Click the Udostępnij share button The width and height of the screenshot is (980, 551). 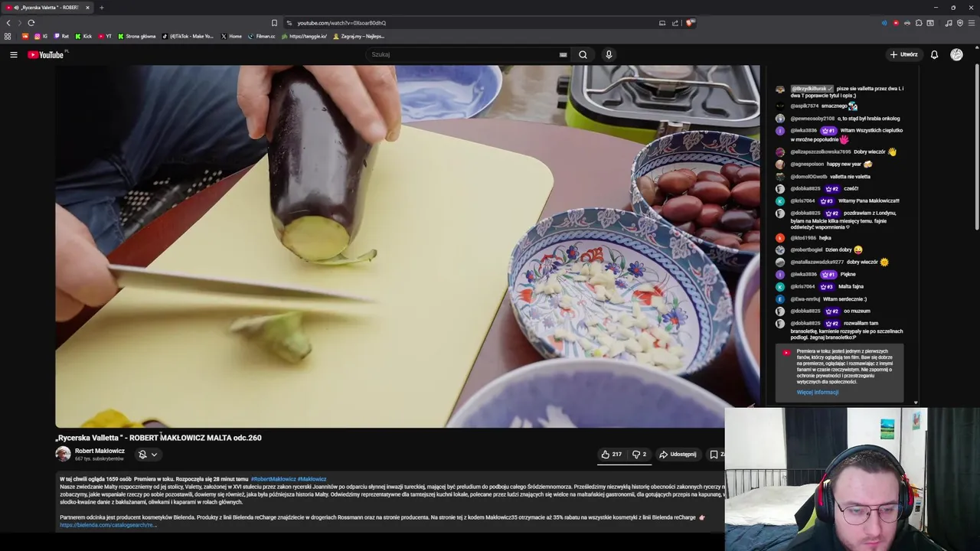678,455
